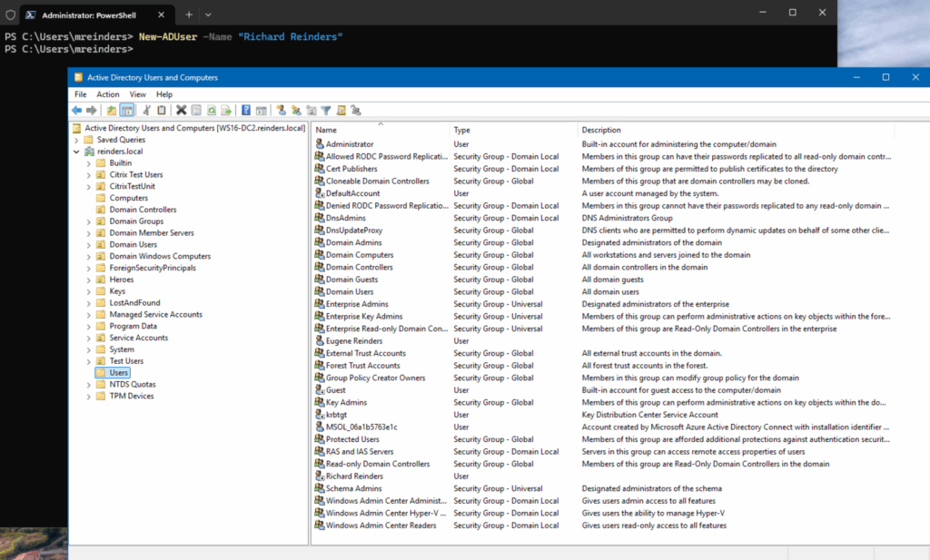Expand the Builtin container node
Image resolution: width=930 pixels, height=560 pixels.
88,163
